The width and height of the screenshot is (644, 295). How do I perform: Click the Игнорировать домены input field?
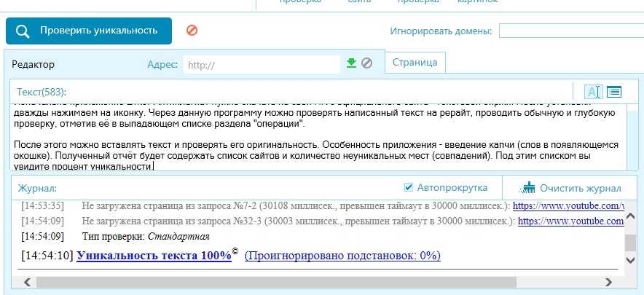click(x=570, y=31)
